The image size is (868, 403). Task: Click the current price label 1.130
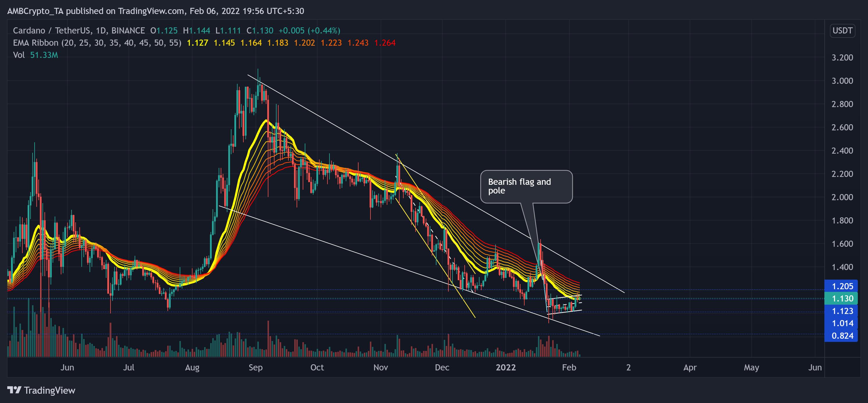(841, 299)
